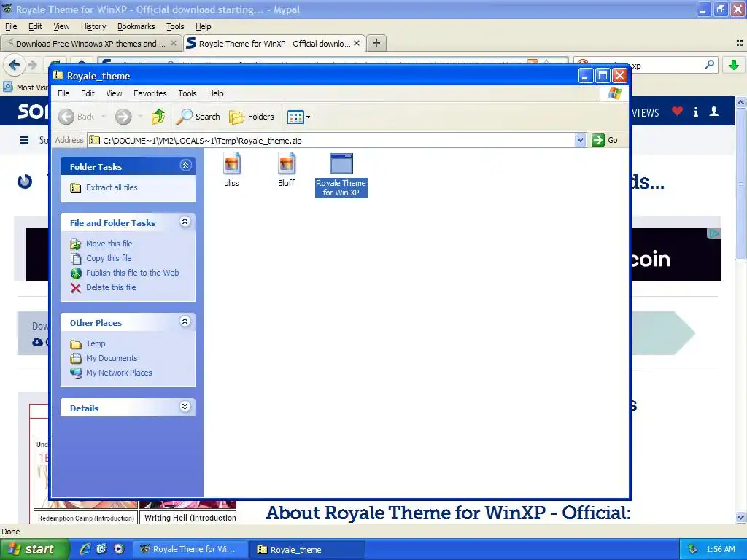Click the Redemption Camp (Introduction) ad link
The height and width of the screenshot is (560, 747).
click(86, 518)
